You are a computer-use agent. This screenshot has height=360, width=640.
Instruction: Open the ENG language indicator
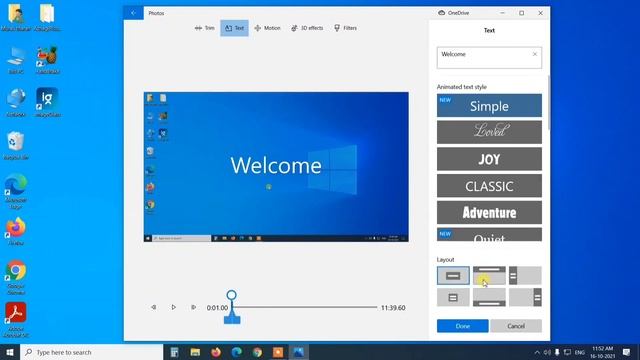pos(580,352)
